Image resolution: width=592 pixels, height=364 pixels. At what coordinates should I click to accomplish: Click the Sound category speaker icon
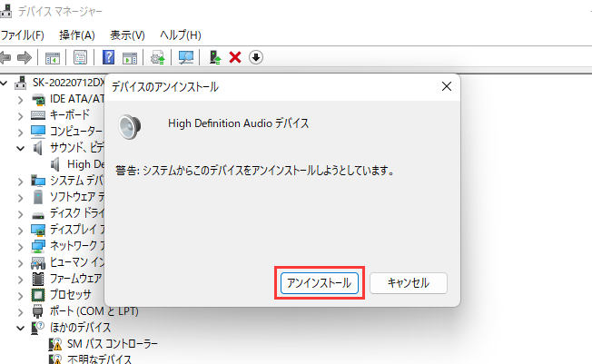(x=38, y=148)
